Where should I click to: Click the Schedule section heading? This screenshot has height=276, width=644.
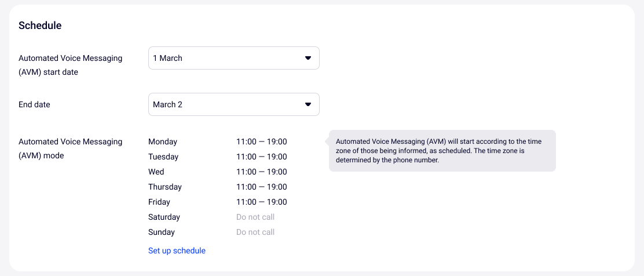coord(40,26)
